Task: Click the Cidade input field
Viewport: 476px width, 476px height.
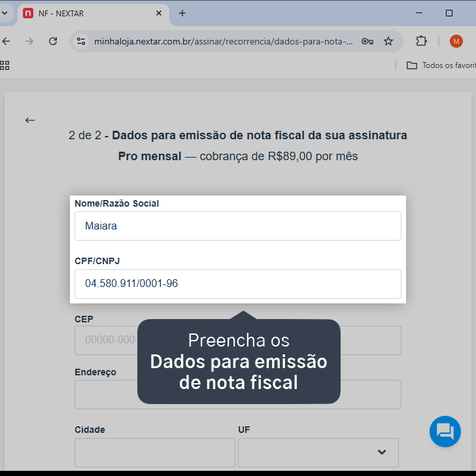Action: pyautogui.click(x=155, y=452)
